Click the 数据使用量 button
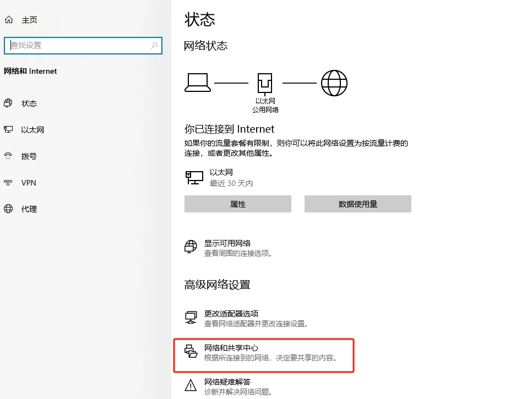Viewport: 532px width, 399px height. [x=358, y=204]
